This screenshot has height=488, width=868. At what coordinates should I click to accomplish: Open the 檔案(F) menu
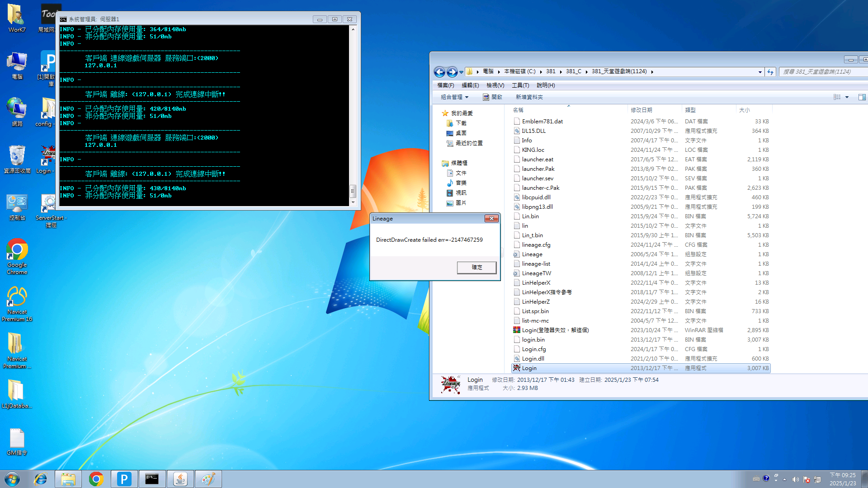click(x=445, y=85)
